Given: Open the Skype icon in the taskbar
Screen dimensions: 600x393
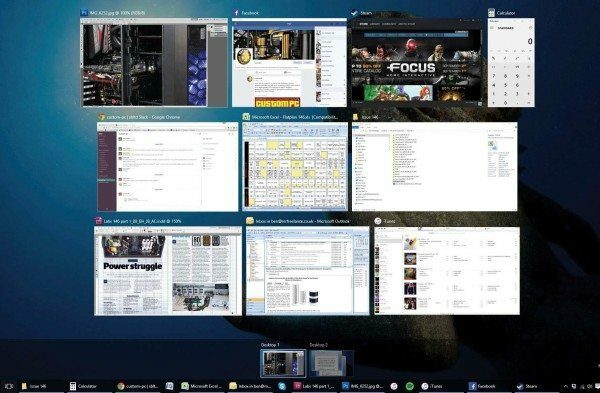Looking at the screenshot, I should coord(282,386).
